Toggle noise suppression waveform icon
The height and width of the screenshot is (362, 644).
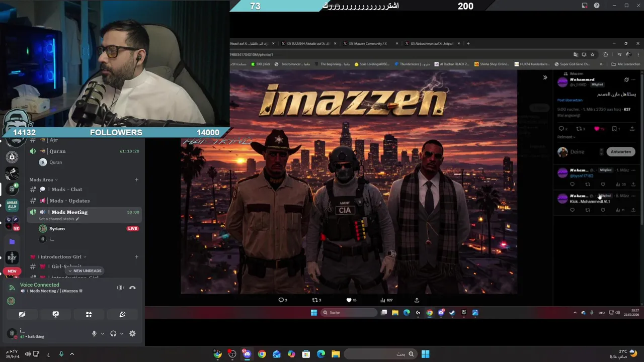(120, 288)
